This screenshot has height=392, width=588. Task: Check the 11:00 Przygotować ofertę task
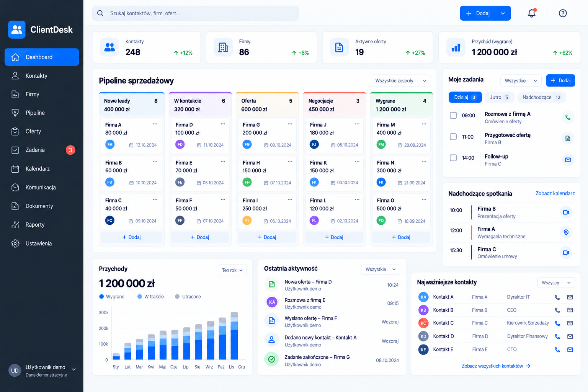453,137
